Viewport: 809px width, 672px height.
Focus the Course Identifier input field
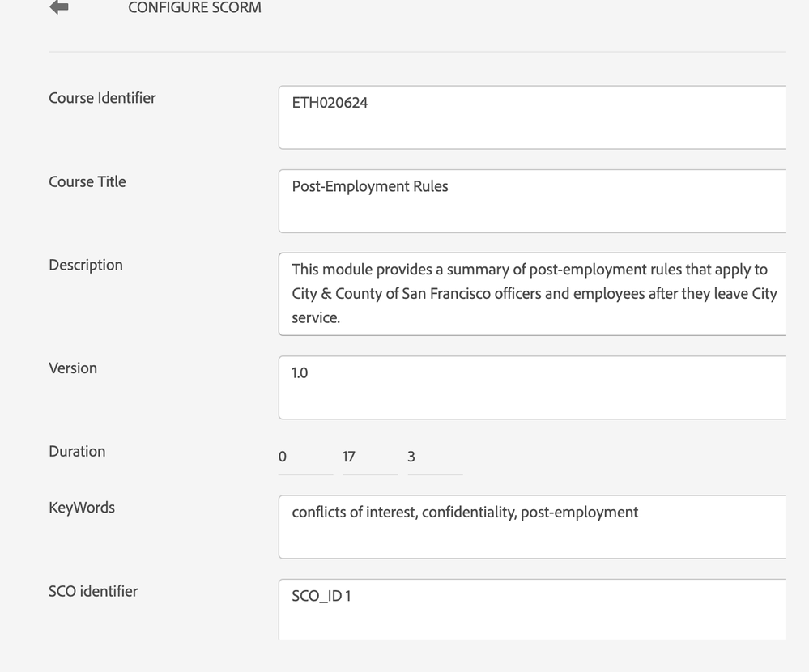tap(531, 117)
